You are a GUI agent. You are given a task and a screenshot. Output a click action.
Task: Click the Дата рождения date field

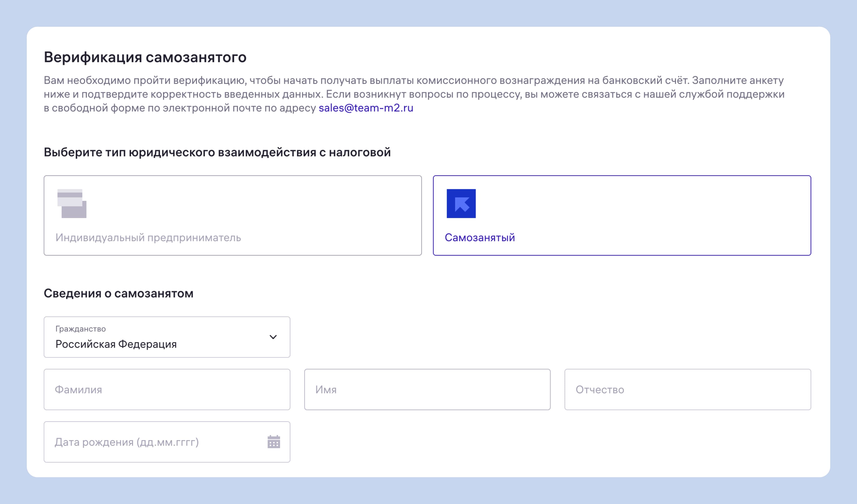coord(167,442)
